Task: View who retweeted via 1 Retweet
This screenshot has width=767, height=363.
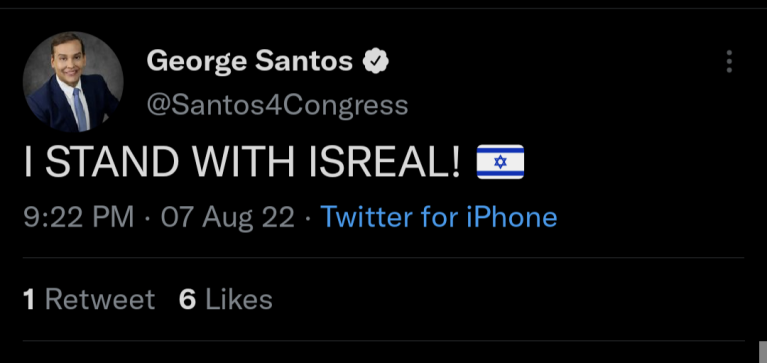Action: [x=89, y=299]
